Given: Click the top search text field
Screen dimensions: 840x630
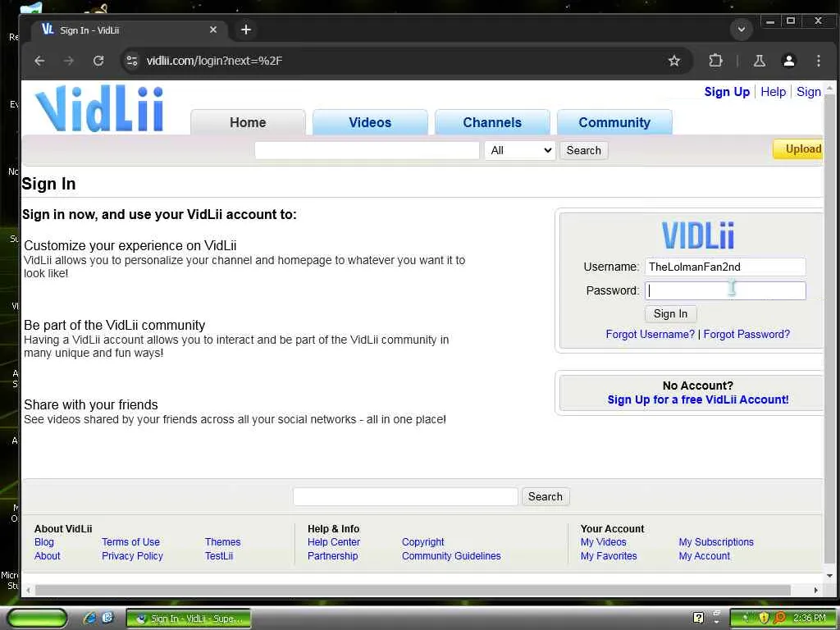Looking at the screenshot, I should pyautogui.click(x=367, y=151).
